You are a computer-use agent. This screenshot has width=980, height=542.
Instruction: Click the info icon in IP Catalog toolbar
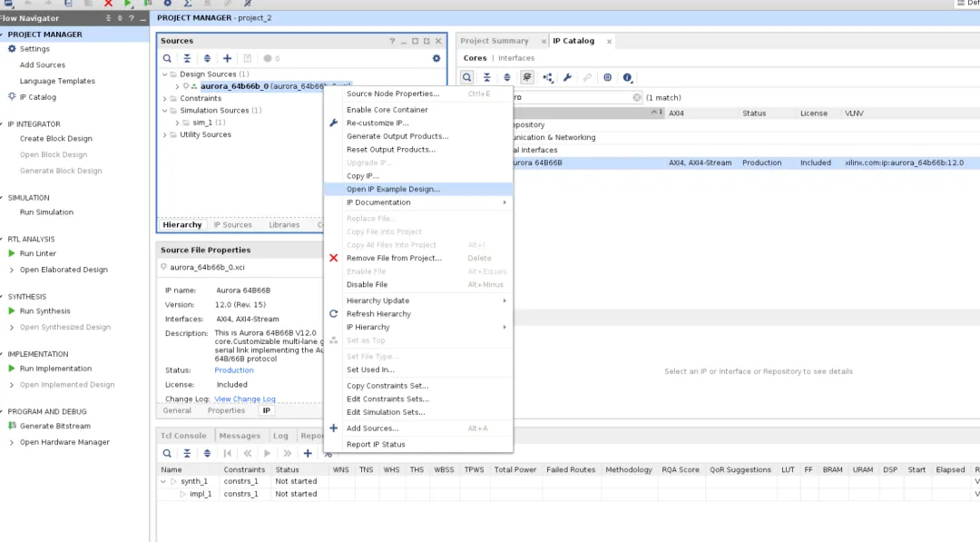point(627,78)
